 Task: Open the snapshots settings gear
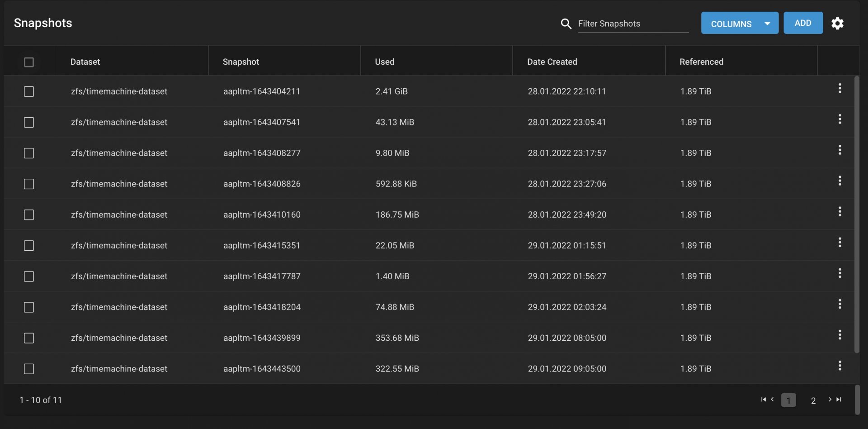(837, 23)
